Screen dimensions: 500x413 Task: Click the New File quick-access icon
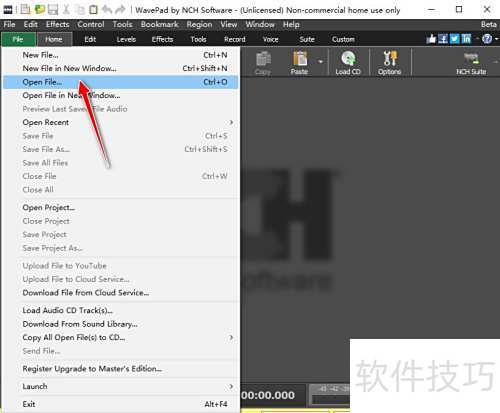click(x=25, y=10)
